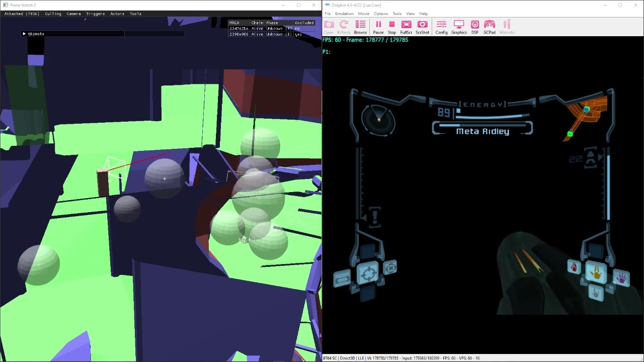Take a screenshot with ScrShot icon
The width and height of the screenshot is (644, 362).
click(423, 27)
